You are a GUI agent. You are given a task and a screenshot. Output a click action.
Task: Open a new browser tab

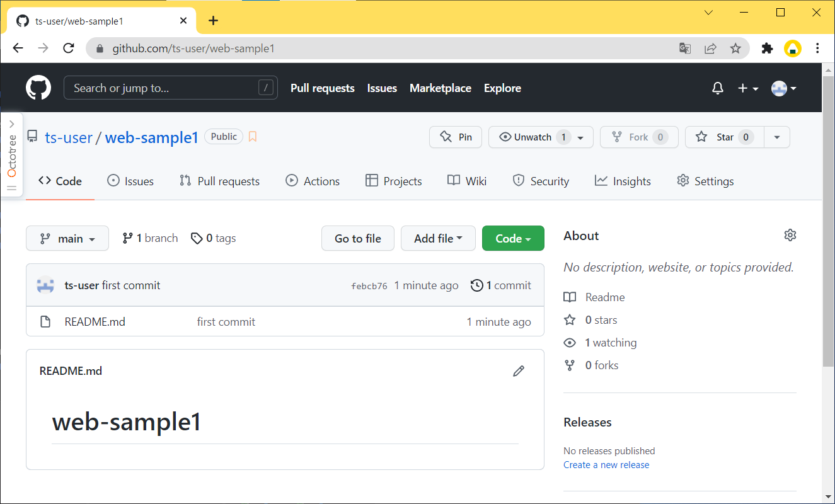[214, 21]
